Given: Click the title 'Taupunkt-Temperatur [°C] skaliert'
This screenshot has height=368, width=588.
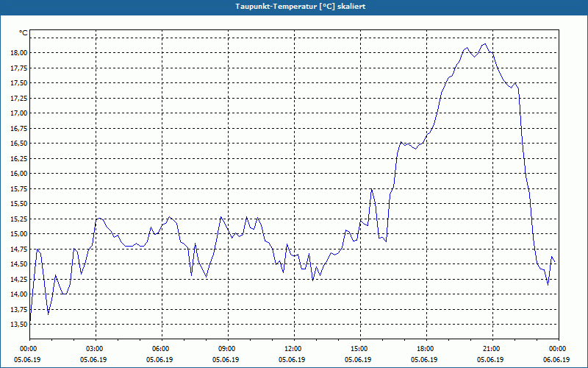Looking at the screenshot, I should coord(301,7).
